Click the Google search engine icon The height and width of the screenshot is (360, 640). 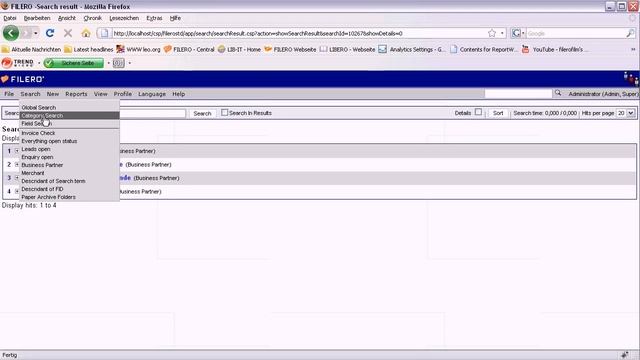(516, 33)
